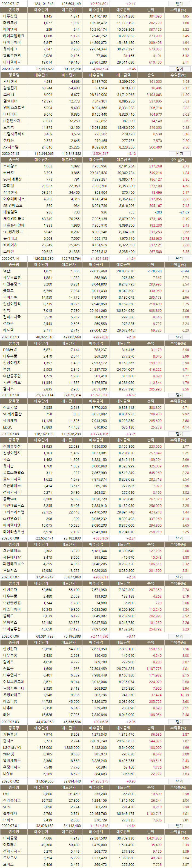Image resolution: width=192 pixels, height=868 pixels.
Task: Collapse the 2020.07.08 record
Action: 179,538
